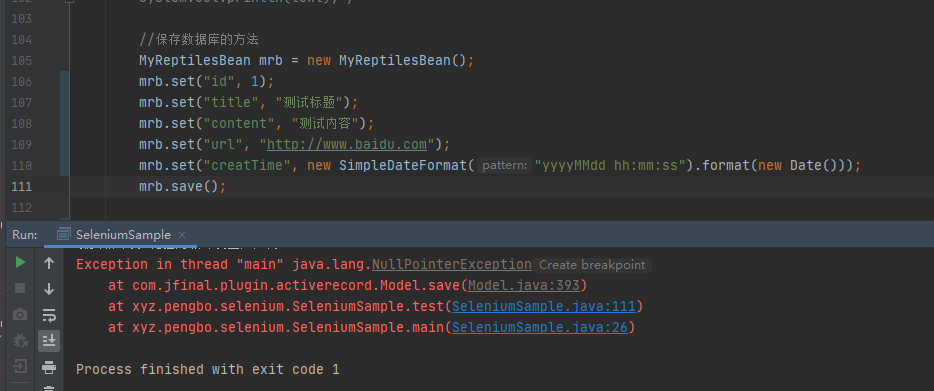Click line number 111 in gutter
The height and width of the screenshot is (391, 934).
pos(21,187)
